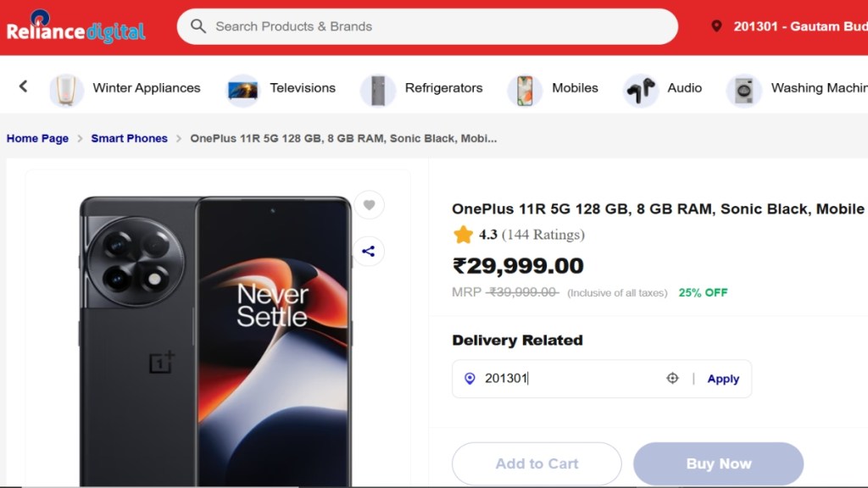This screenshot has height=488, width=868.
Task: Click the Televisions category icon
Action: pyautogui.click(x=243, y=89)
